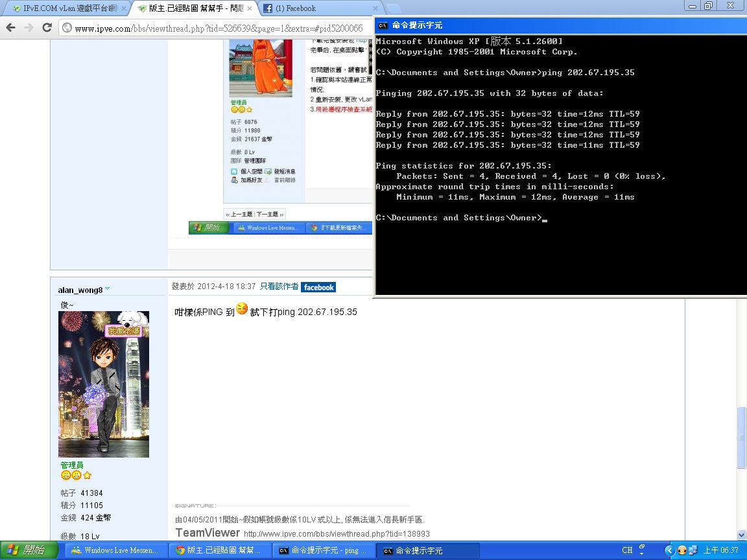
Task: Click the 只看該作者 link
Action: (279, 286)
